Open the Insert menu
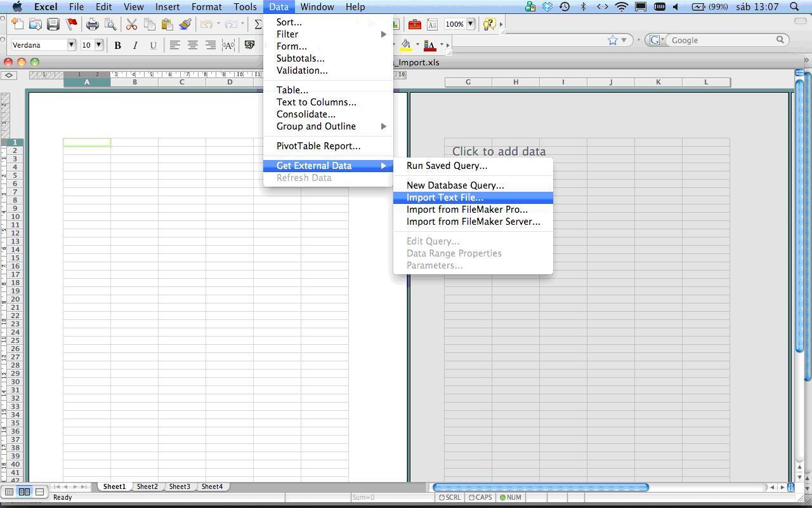The width and height of the screenshot is (812, 508). (x=167, y=7)
